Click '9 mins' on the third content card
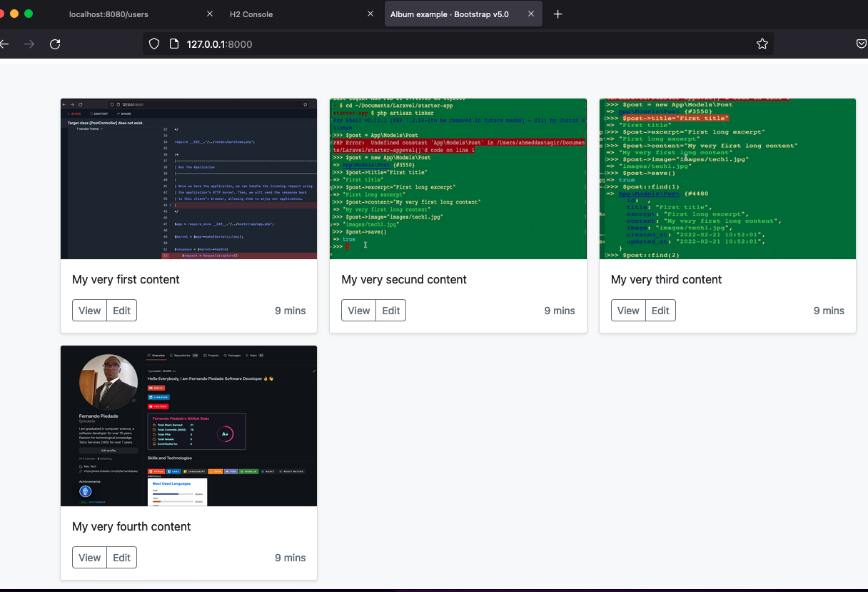 click(829, 311)
